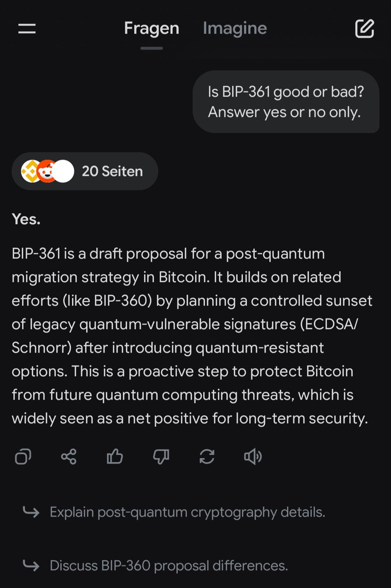Tap the white circle source icon

tap(64, 171)
